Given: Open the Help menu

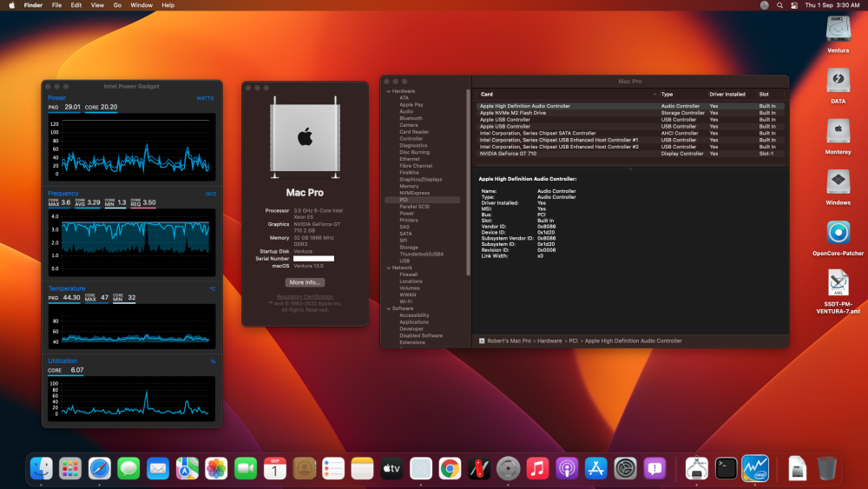Looking at the screenshot, I should click(x=168, y=5).
